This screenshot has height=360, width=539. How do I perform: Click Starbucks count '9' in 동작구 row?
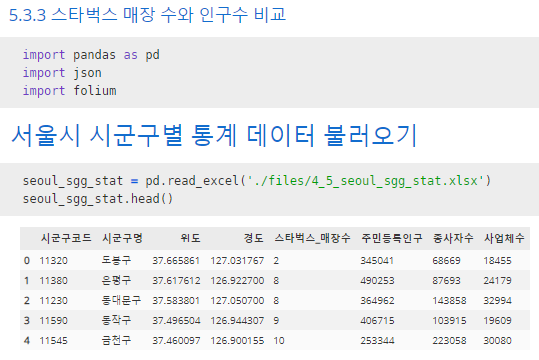pos(276,320)
